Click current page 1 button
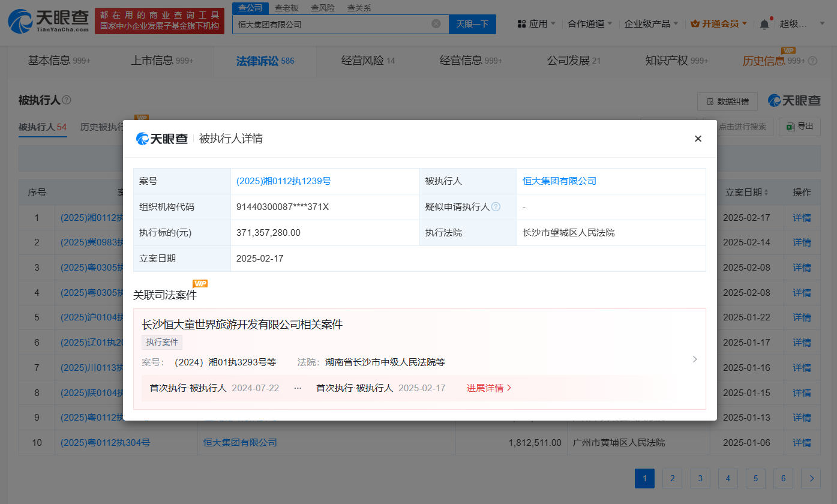The image size is (837, 504). point(644,478)
